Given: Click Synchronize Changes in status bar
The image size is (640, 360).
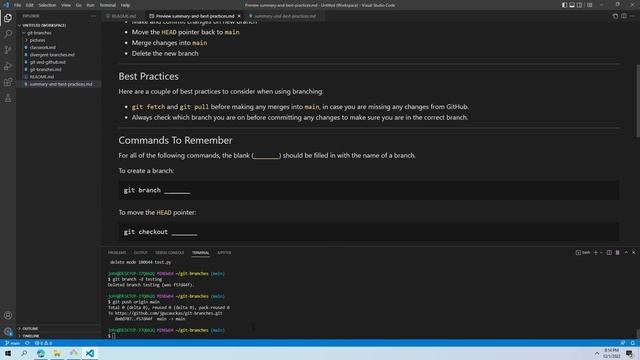Looking at the screenshot, I should click(x=27, y=343).
